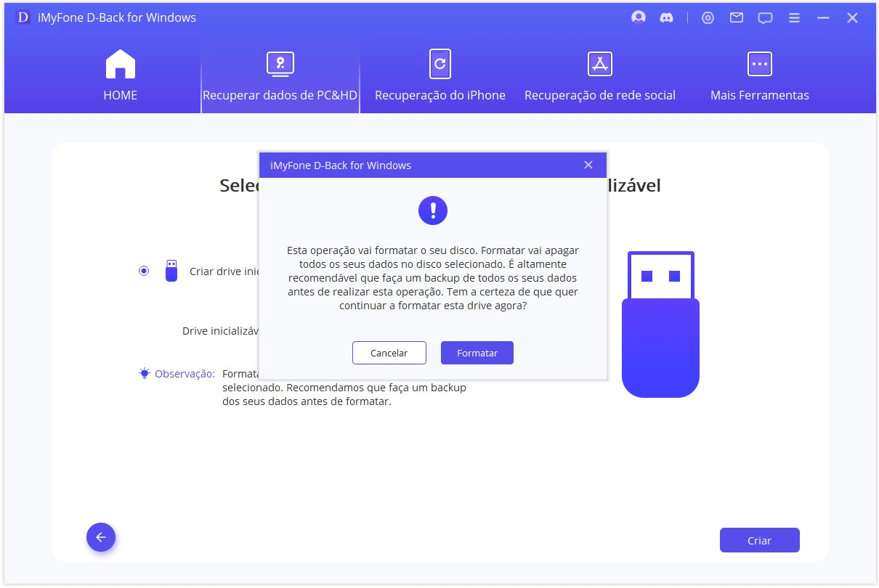Screen dimensions: 879x588
Task: Open the user account profile icon
Action: point(639,17)
